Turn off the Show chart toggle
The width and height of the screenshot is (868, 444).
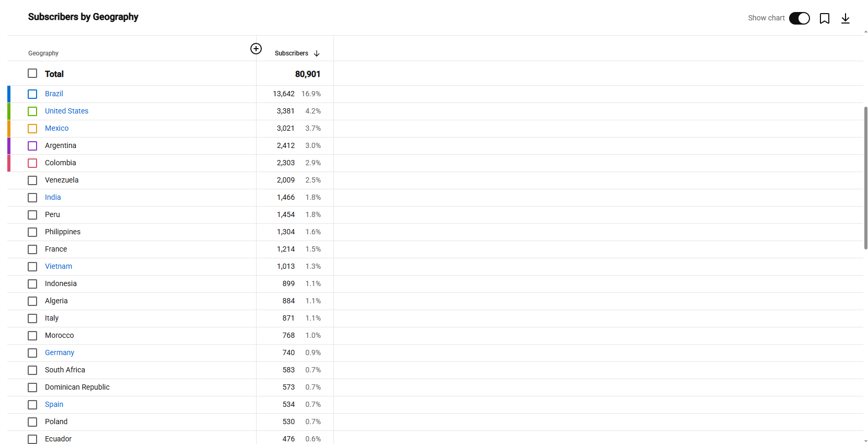(x=799, y=18)
